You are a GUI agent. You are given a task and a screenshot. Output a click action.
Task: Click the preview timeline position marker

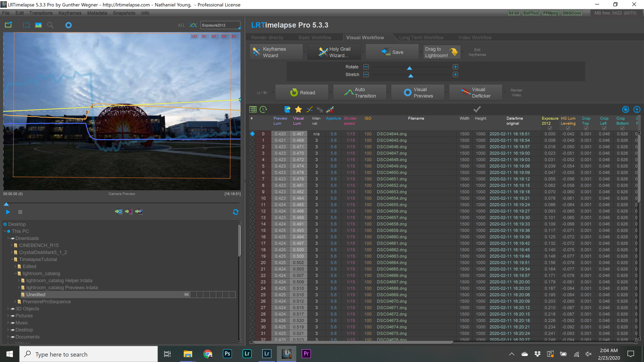6,204
